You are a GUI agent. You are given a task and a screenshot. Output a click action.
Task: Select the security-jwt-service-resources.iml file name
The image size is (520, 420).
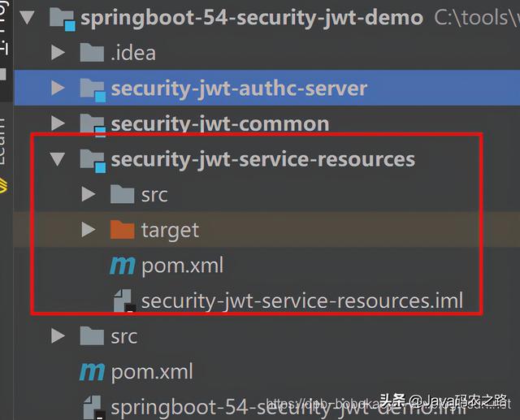(302, 301)
